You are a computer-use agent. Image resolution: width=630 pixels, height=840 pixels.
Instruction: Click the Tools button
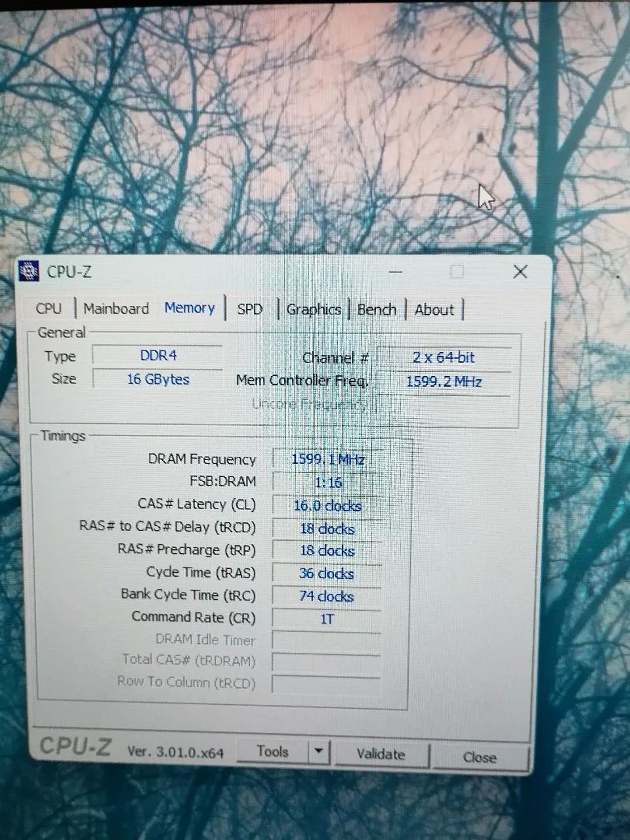coord(272,751)
